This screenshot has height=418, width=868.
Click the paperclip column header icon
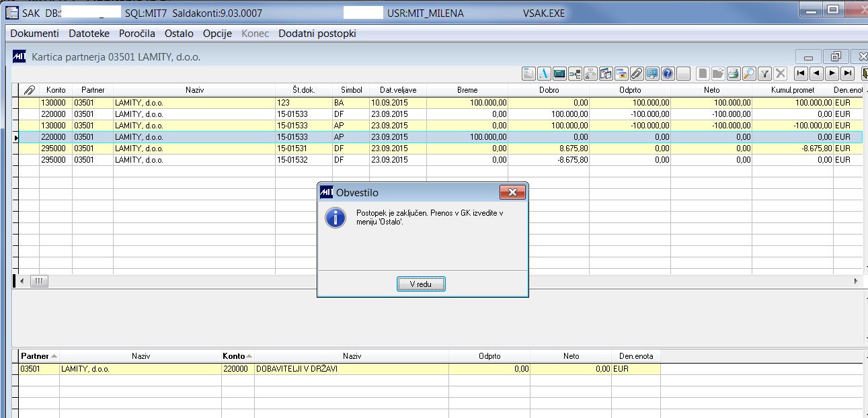point(29,89)
